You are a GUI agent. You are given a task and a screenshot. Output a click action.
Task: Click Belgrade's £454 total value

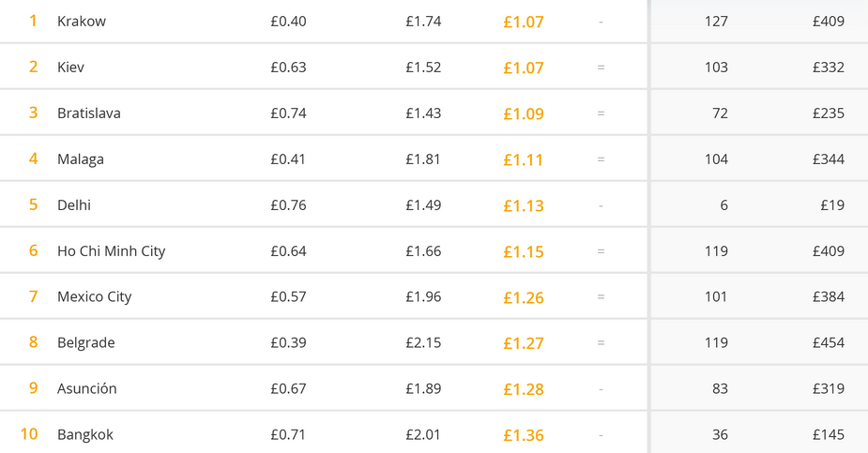click(x=829, y=343)
